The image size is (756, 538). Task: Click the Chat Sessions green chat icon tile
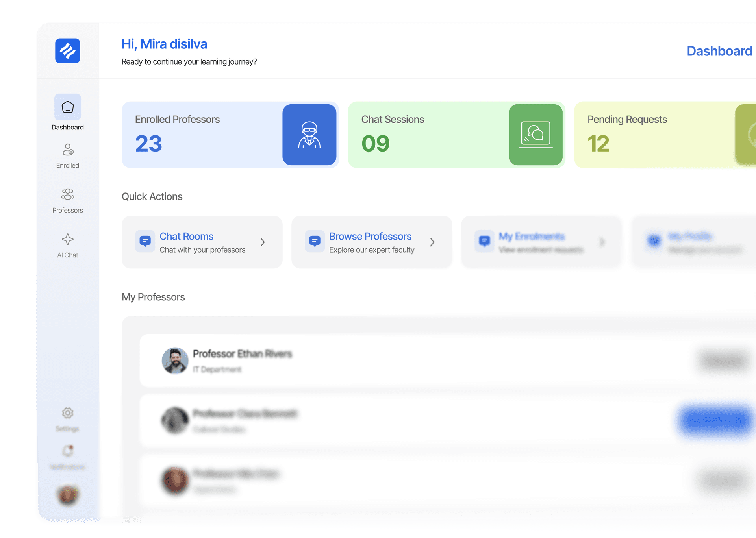tap(535, 135)
